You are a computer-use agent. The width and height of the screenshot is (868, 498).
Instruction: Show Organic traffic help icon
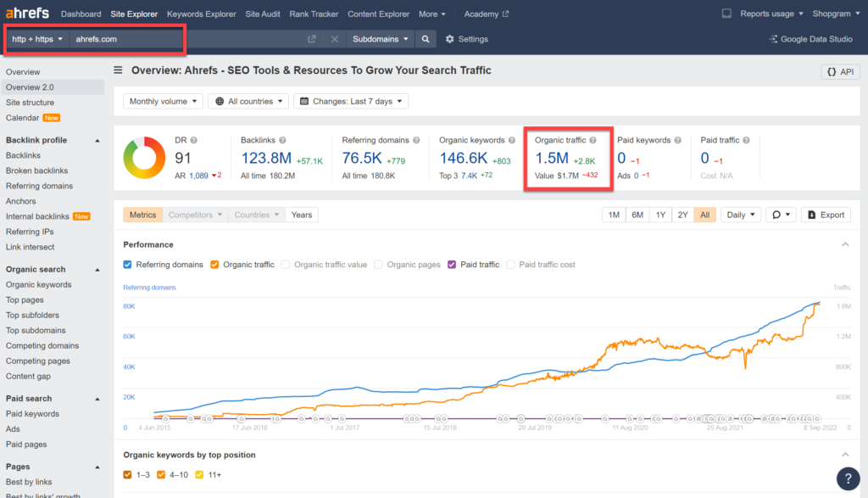click(593, 140)
